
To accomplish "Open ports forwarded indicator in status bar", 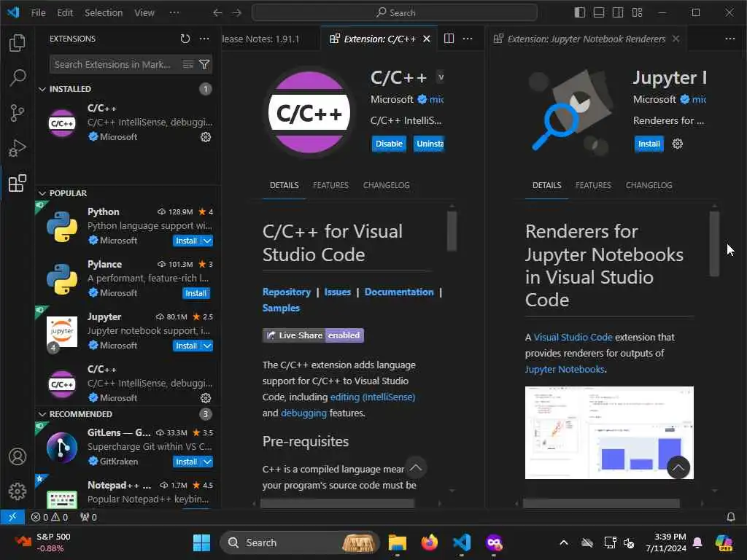I will [x=88, y=517].
